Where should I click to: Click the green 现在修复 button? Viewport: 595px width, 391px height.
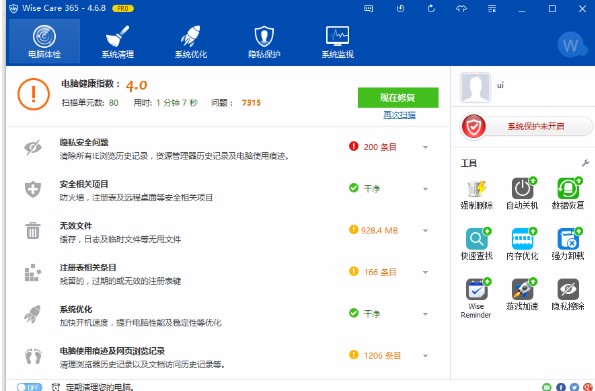click(x=398, y=98)
